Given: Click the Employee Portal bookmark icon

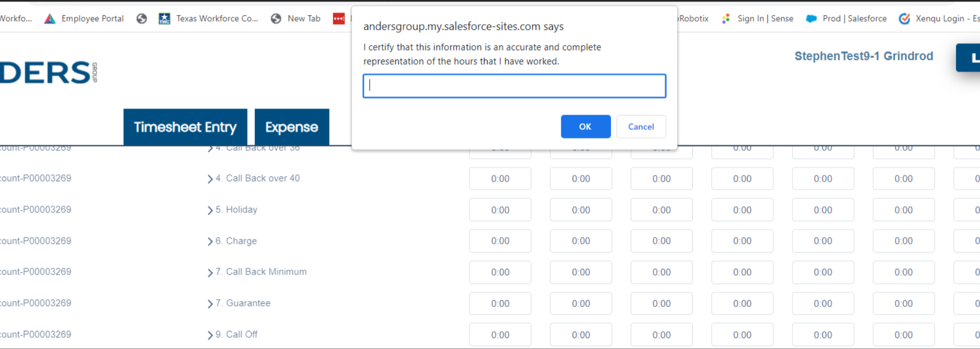Looking at the screenshot, I should pyautogui.click(x=50, y=19).
